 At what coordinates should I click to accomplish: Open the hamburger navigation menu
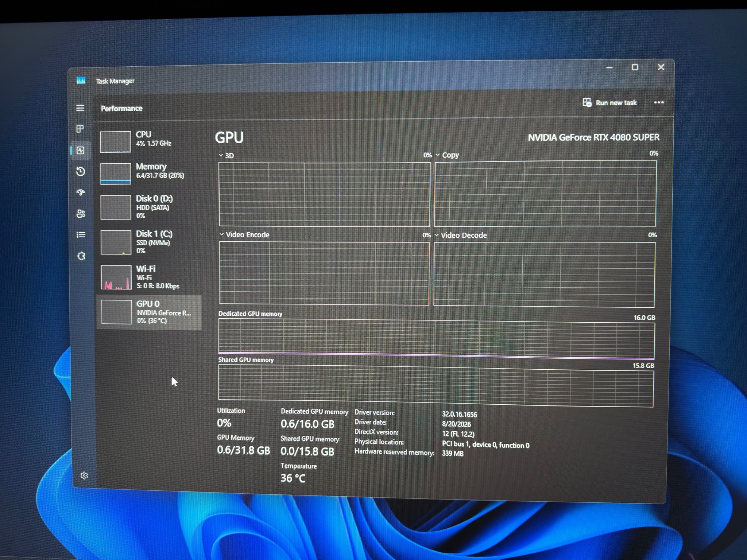click(80, 108)
